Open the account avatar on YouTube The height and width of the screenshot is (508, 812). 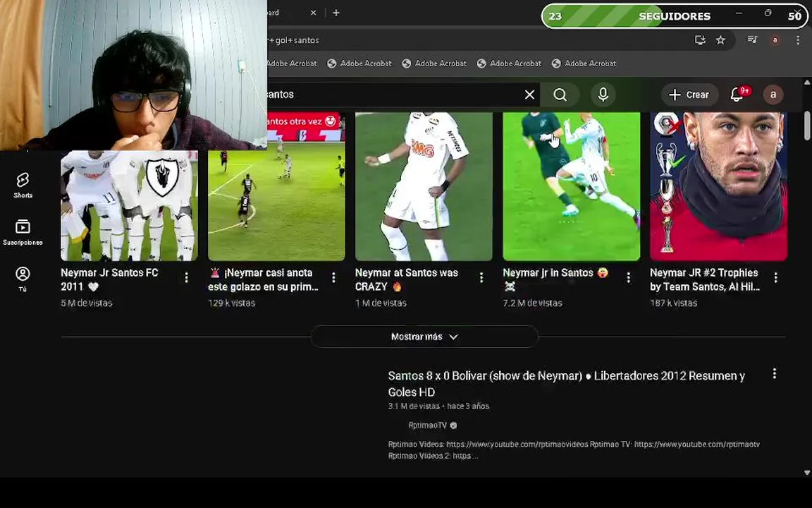point(773,95)
